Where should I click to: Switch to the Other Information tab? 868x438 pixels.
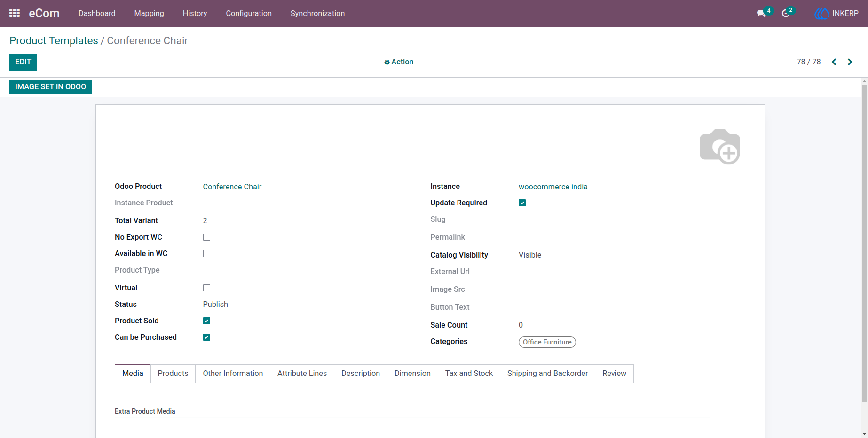coord(233,374)
